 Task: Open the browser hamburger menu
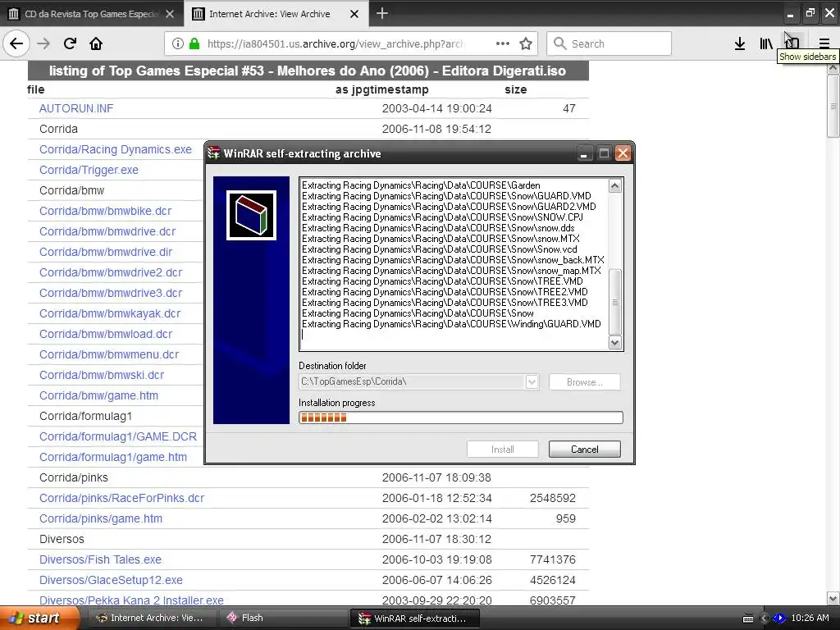pyautogui.click(x=824, y=43)
